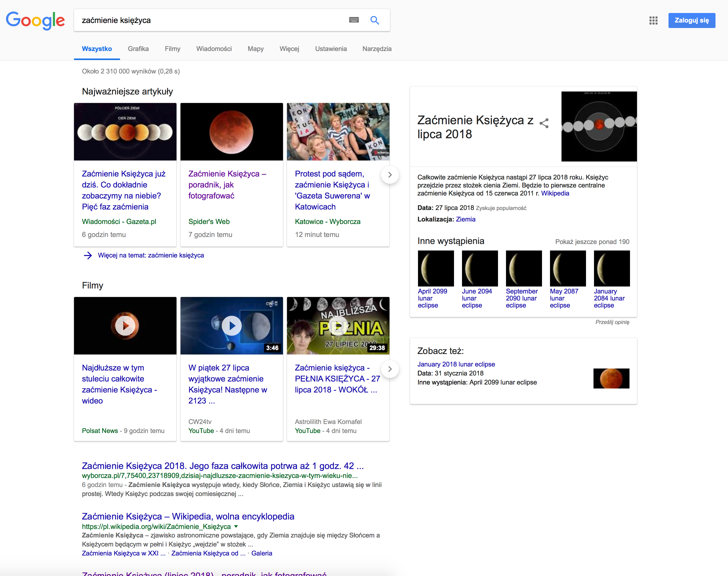Open 'Protest pod sądem' Wyborcza article
The height and width of the screenshot is (576, 728).
332,190
